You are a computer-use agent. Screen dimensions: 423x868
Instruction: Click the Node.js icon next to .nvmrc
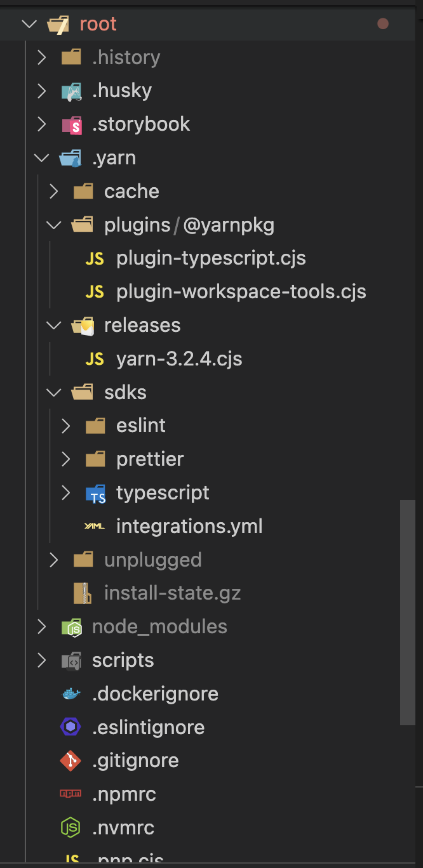[x=71, y=827]
